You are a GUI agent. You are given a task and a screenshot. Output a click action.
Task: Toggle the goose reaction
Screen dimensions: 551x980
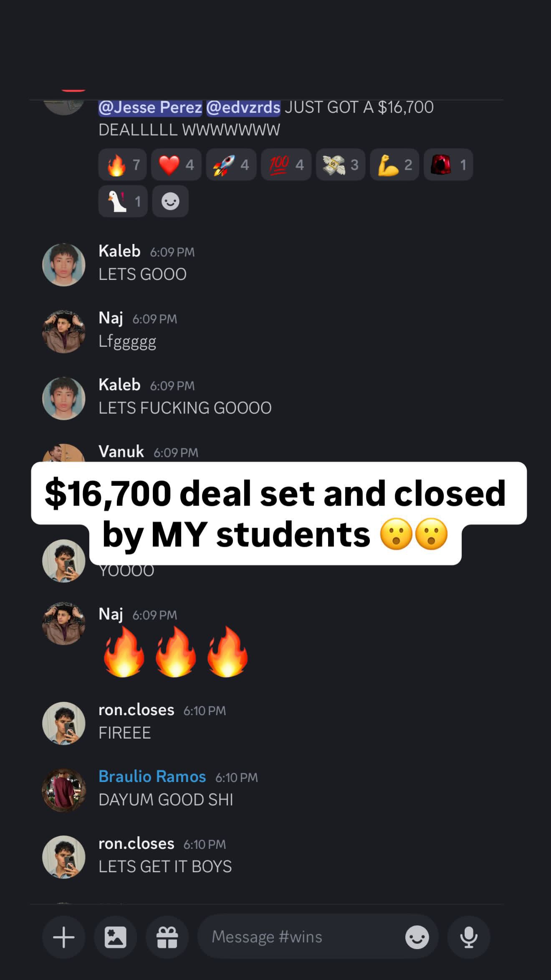(123, 201)
